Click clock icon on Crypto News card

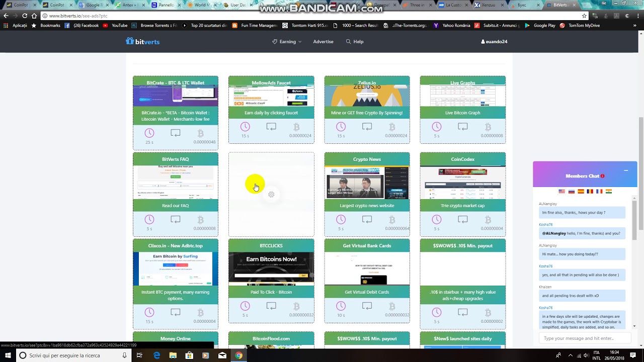(341, 219)
